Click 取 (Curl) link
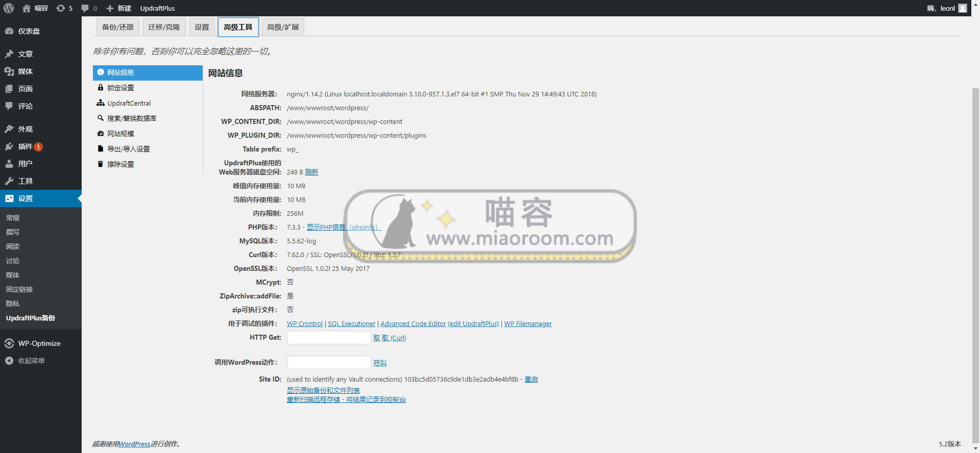980x453 pixels. tap(394, 338)
